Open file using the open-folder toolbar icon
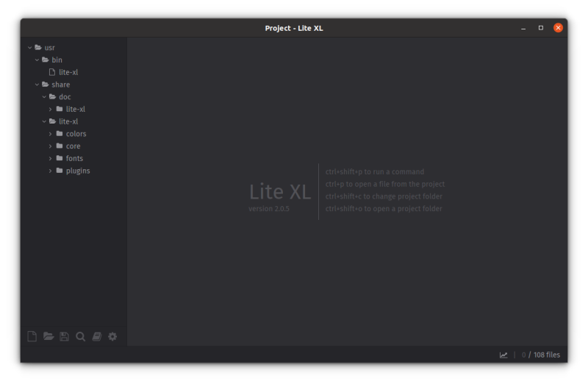 point(49,336)
